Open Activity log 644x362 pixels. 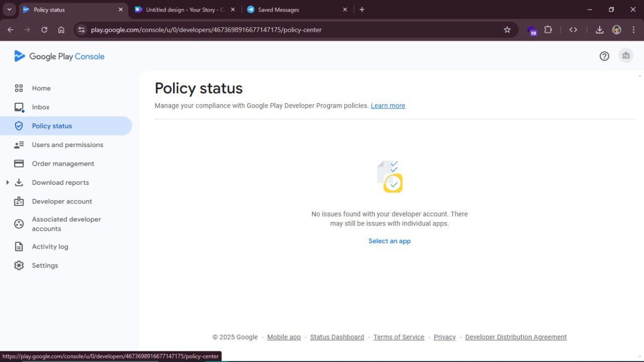[x=50, y=247]
